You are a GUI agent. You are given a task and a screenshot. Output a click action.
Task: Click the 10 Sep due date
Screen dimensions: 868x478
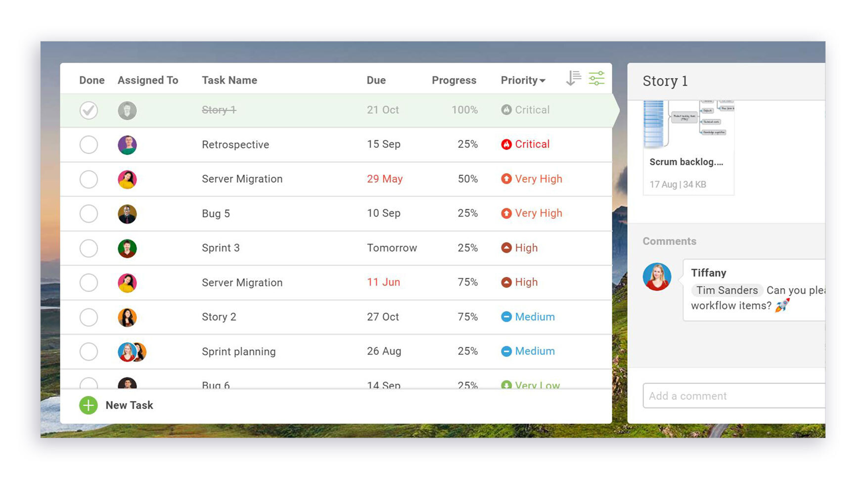[x=384, y=213]
